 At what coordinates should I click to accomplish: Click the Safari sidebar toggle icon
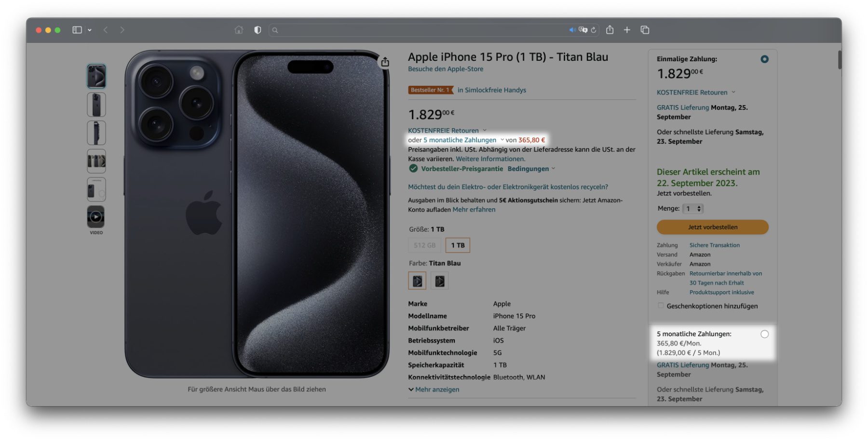77,30
